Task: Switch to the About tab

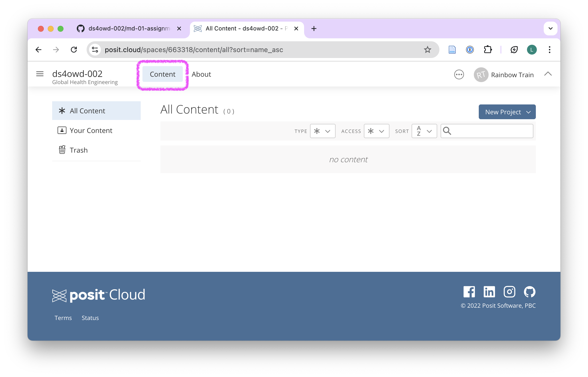Action: pos(201,74)
